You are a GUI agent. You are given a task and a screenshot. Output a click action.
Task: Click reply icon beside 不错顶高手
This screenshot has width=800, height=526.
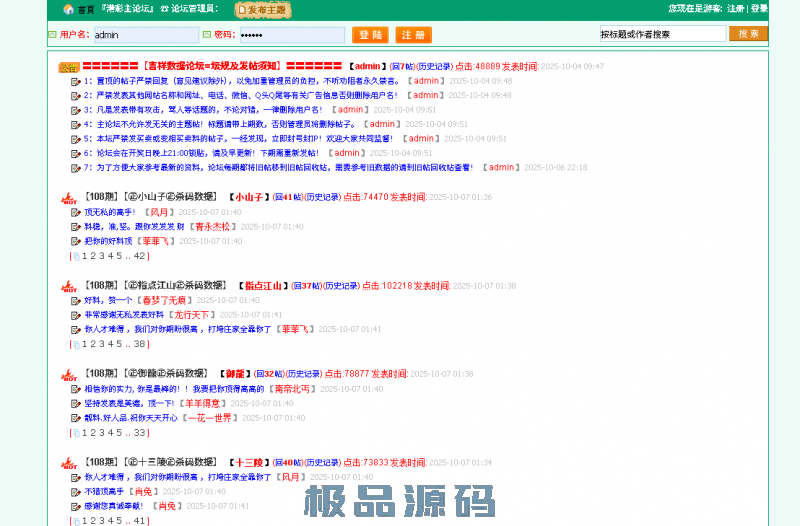(x=76, y=492)
